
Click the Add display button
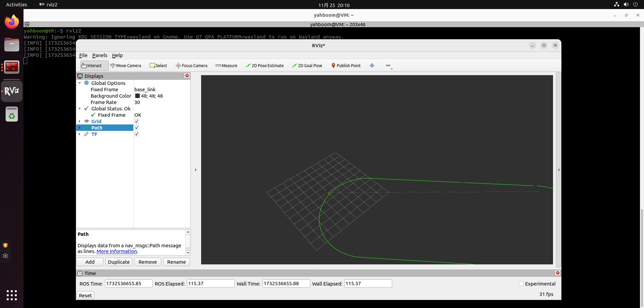[90, 262]
